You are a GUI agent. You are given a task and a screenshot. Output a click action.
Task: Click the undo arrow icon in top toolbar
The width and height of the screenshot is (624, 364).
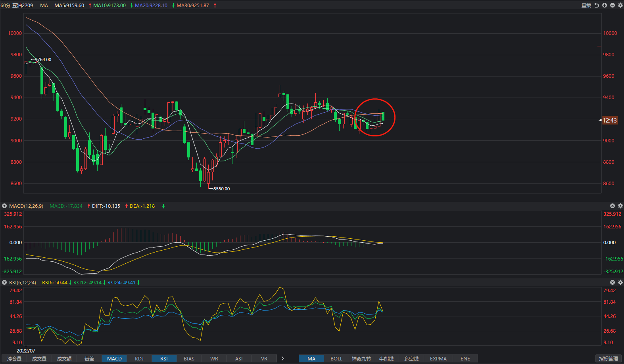click(597, 5)
